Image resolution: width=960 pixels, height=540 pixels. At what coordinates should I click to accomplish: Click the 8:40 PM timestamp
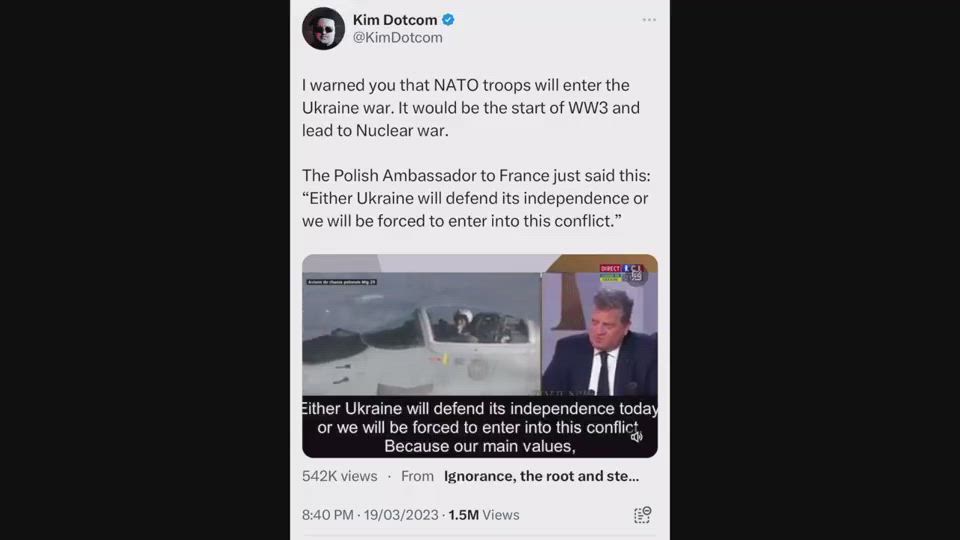[328, 515]
